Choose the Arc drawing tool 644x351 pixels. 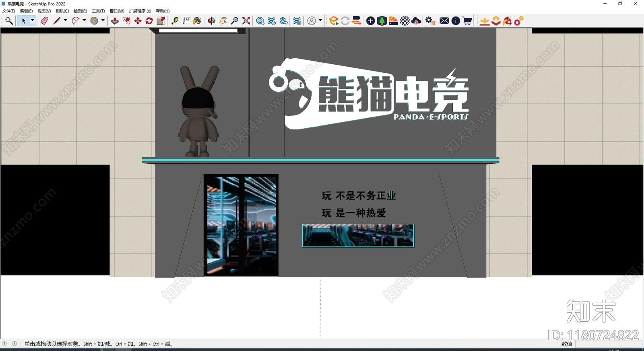point(76,21)
